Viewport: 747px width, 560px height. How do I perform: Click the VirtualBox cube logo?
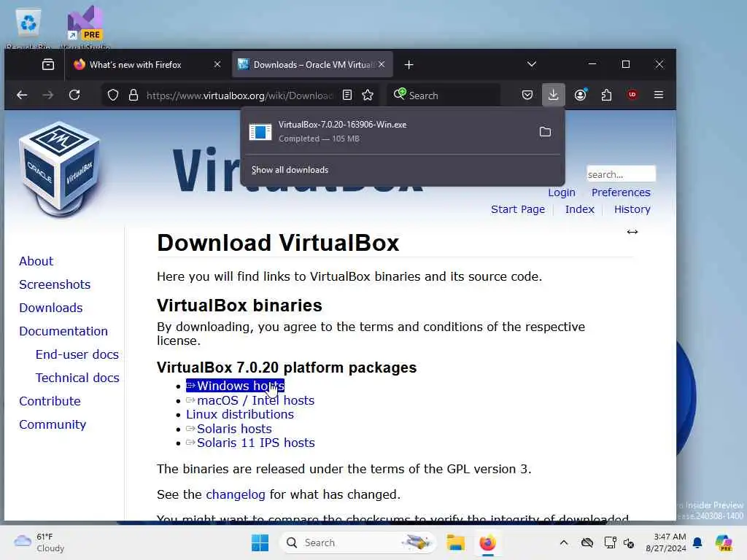coord(61,169)
